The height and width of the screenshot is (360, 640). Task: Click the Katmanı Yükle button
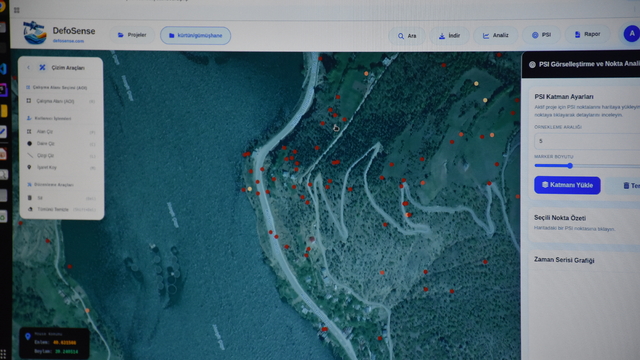tap(567, 185)
